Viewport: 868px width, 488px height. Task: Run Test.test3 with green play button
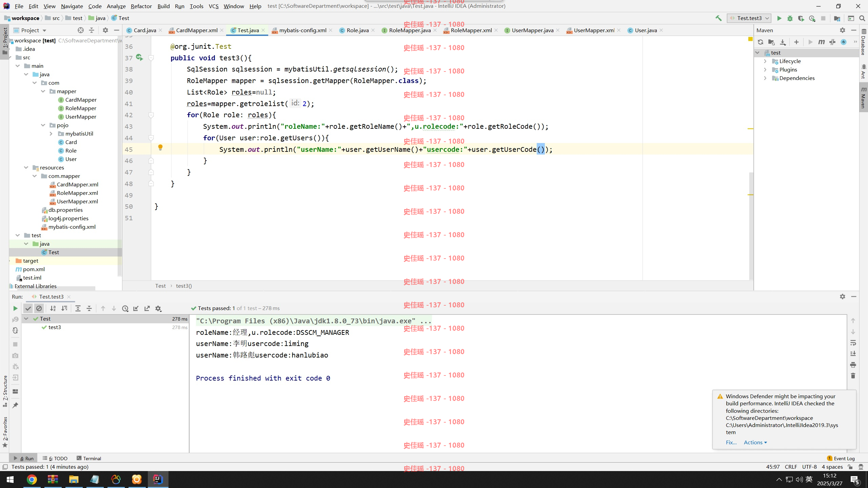tap(779, 18)
